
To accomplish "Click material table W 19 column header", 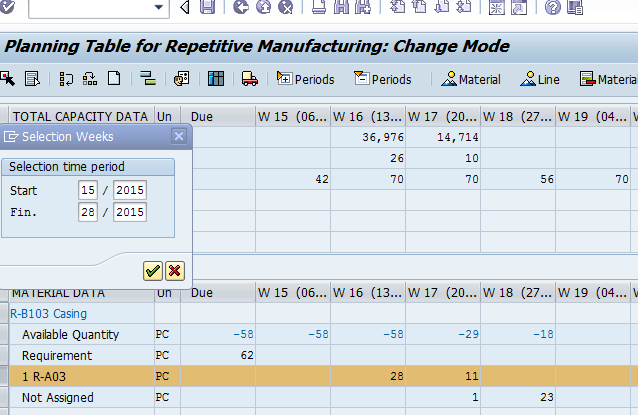I will point(592,293).
